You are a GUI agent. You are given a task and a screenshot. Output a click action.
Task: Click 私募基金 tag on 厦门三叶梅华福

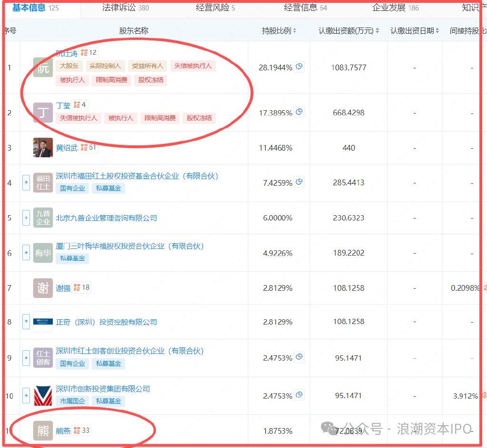[72, 258]
